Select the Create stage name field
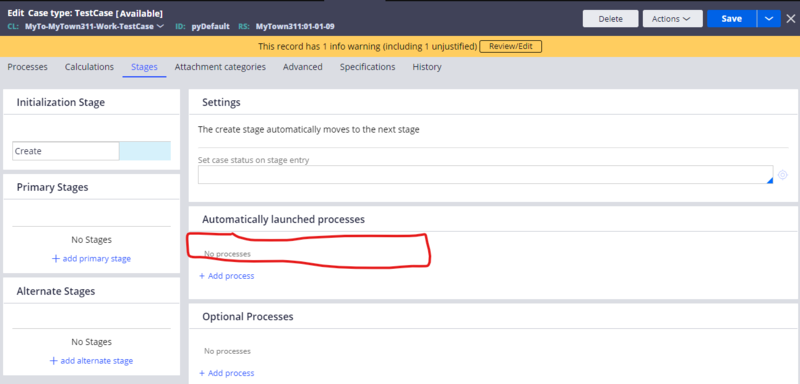 pos(66,151)
